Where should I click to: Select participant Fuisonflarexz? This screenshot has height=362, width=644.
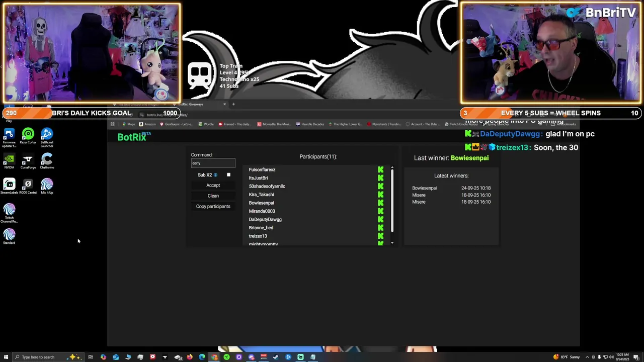tap(262, 170)
